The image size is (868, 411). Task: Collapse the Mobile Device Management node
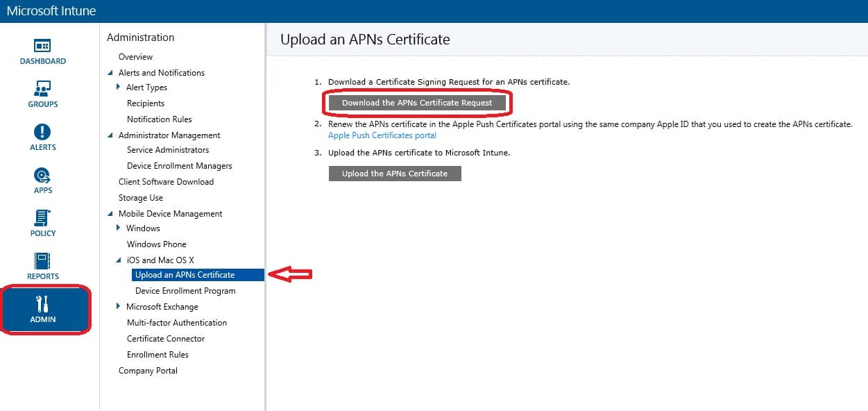[110, 214]
